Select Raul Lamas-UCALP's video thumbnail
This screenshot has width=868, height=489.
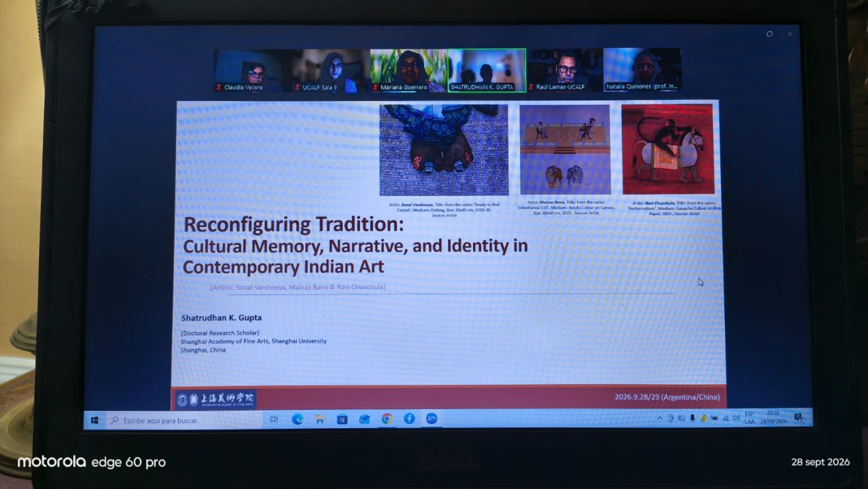(x=565, y=70)
